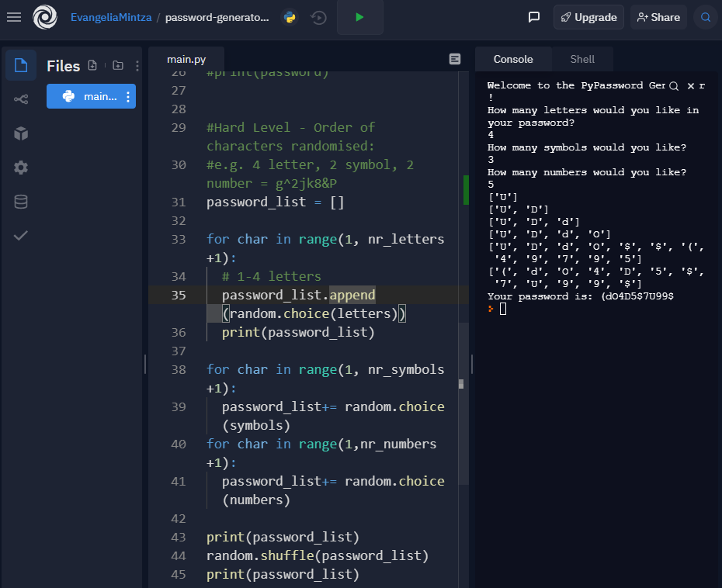The width and height of the screenshot is (722, 588).
Task: Click the password-generator repl name
Action: pos(217,18)
